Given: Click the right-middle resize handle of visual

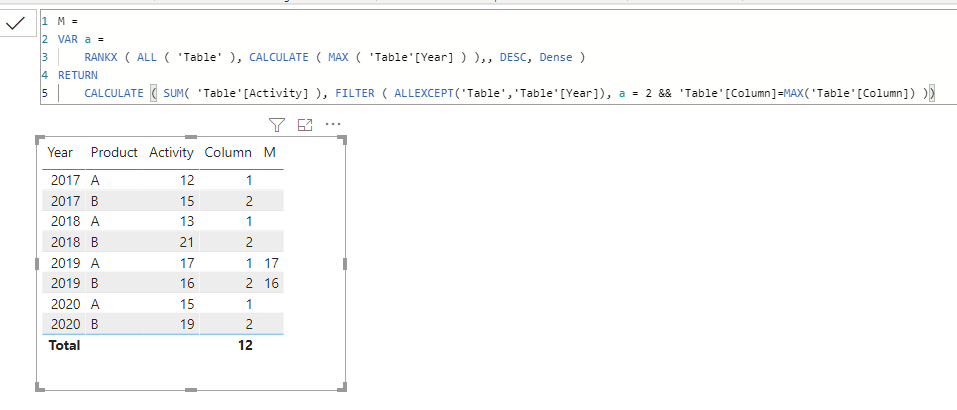Looking at the screenshot, I should click(x=345, y=264).
